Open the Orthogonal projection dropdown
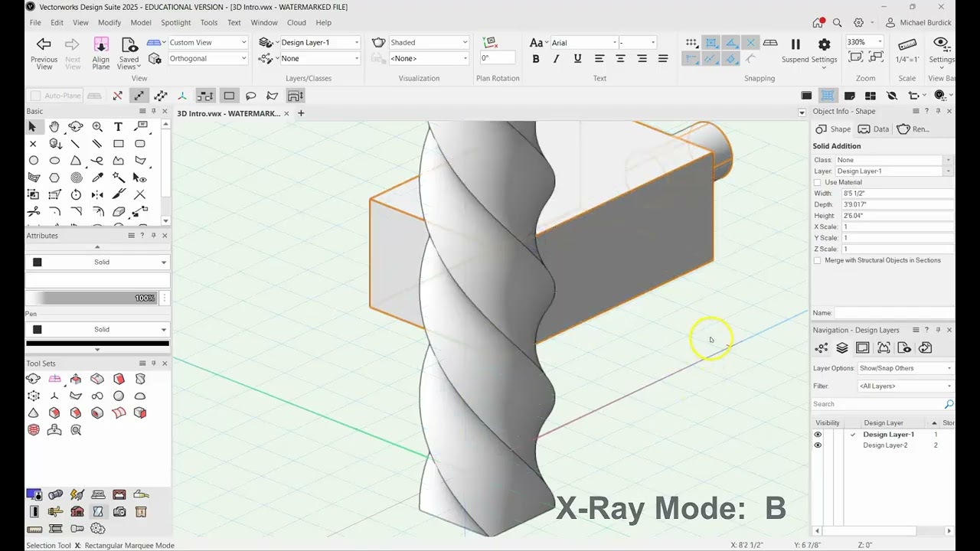This screenshot has width=980, height=551. (x=207, y=58)
